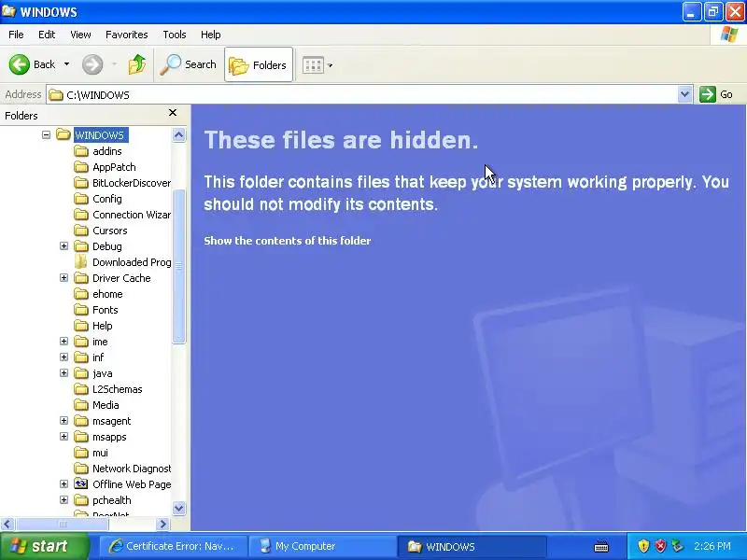This screenshot has height=560, width=747.
Task: Click in the Address field showing C:\WINDOWS
Action: point(362,95)
